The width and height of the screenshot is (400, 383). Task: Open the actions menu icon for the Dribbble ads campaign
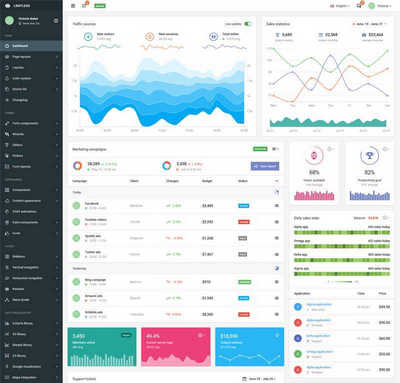tap(277, 314)
